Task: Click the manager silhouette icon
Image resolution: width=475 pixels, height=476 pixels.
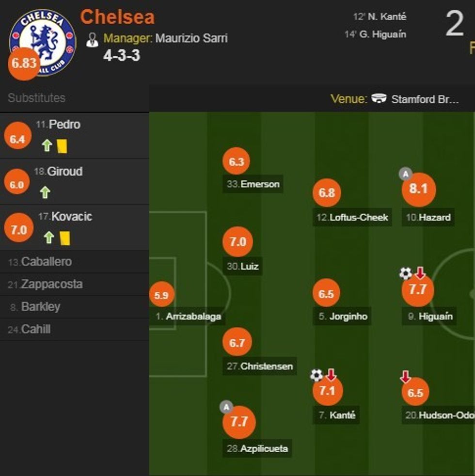Action: coord(92,40)
